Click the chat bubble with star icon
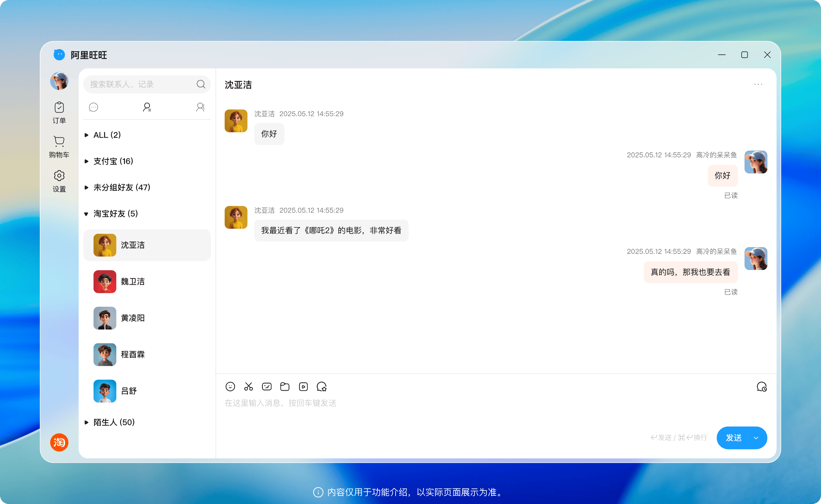Viewport: 821px width, 504px height. (x=322, y=387)
